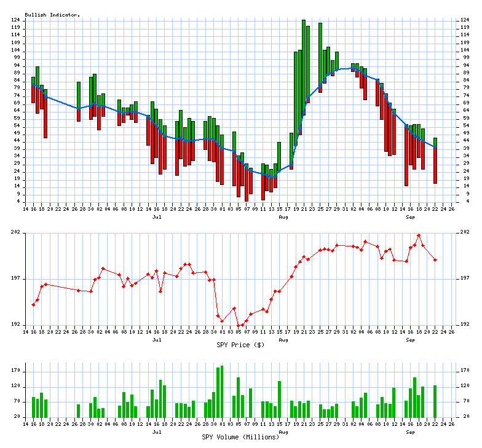The height and width of the screenshot is (448, 482).
Task: Click the highest red point in SPY Price chart
Action: [419, 235]
